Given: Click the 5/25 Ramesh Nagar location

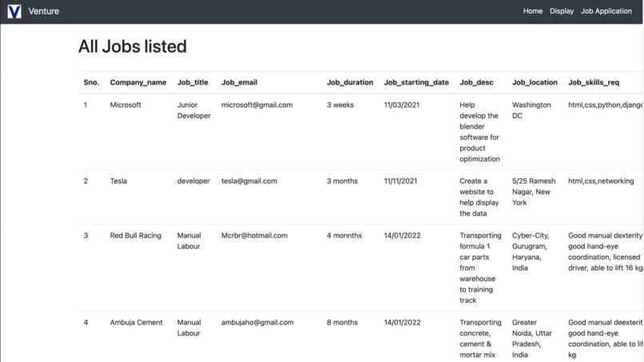Looking at the screenshot, I should tap(534, 192).
